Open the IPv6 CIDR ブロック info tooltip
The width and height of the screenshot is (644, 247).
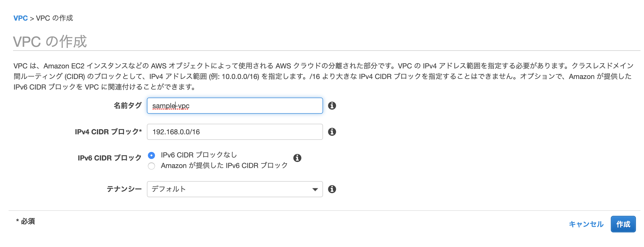click(298, 158)
